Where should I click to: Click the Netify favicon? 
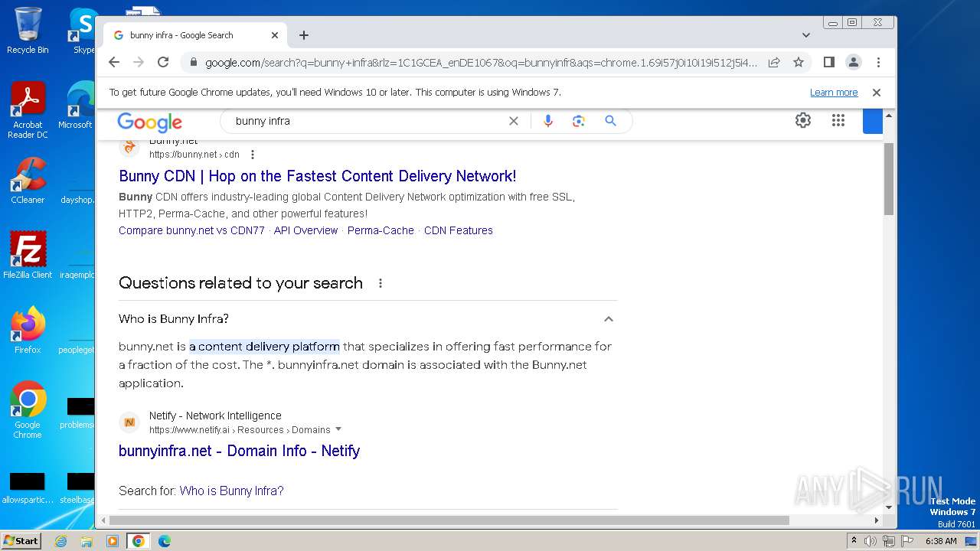coord(129,422)
